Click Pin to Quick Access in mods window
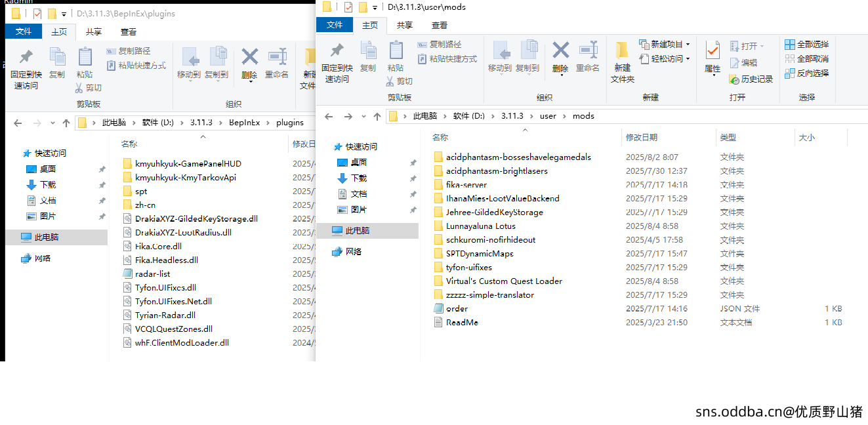The height and width of the screenshot is (425, 868). coord(337,62)
